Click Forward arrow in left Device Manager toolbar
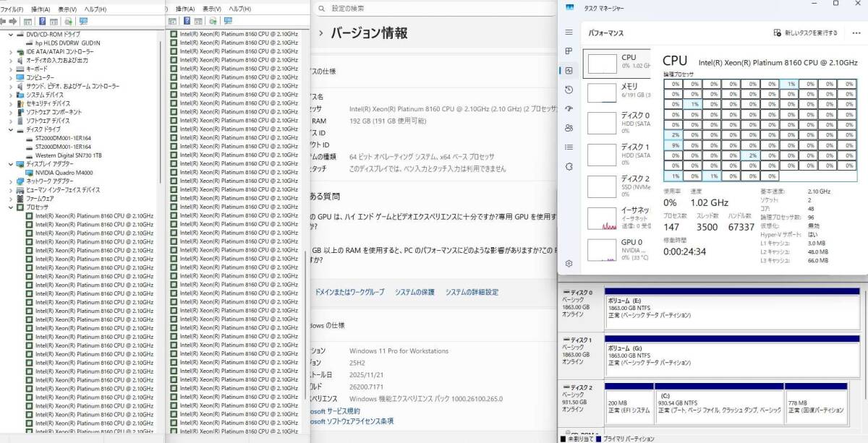Screen dimensions: 868x443 [13, 22]
